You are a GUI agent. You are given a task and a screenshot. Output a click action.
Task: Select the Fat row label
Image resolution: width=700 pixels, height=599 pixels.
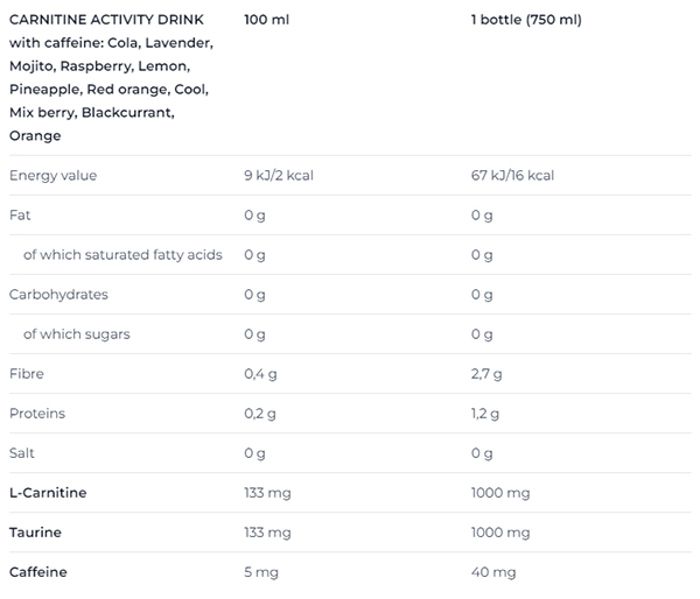[x=20, y=215]
